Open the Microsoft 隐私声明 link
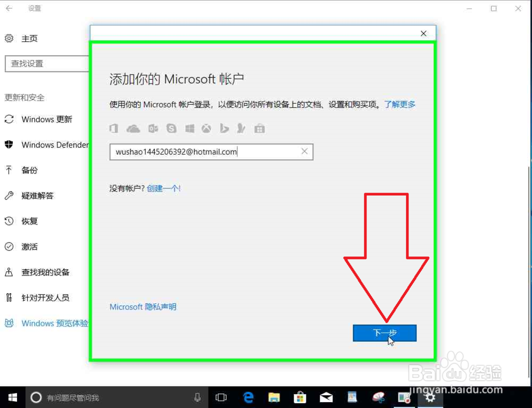Viewport: 532px width, 408px height. pos(143,307)
